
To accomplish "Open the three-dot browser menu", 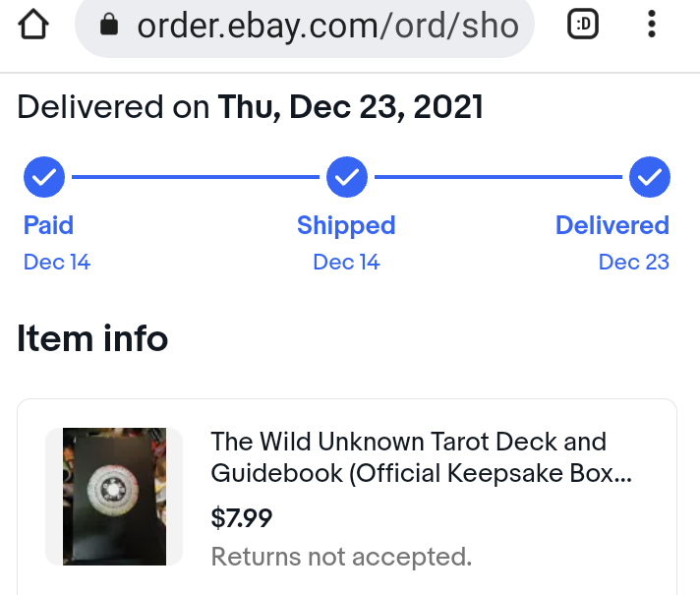I will pyautogui.click(x=652, y=27).
